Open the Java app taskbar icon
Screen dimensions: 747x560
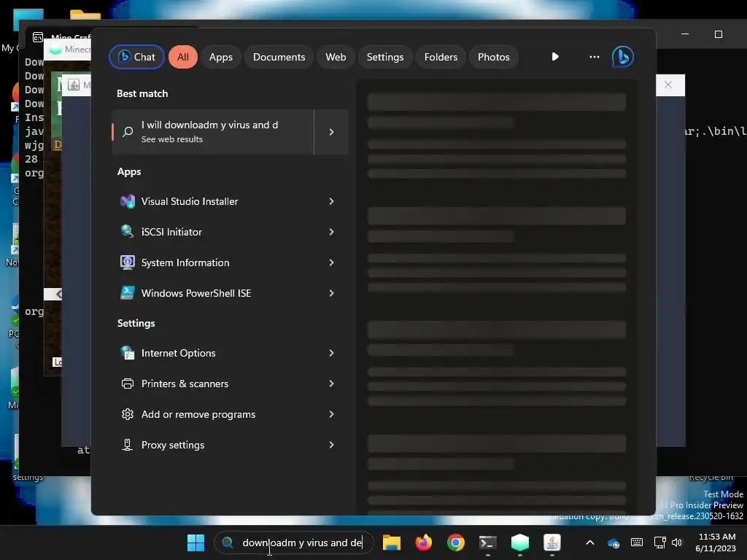click(x=552, y=542)
